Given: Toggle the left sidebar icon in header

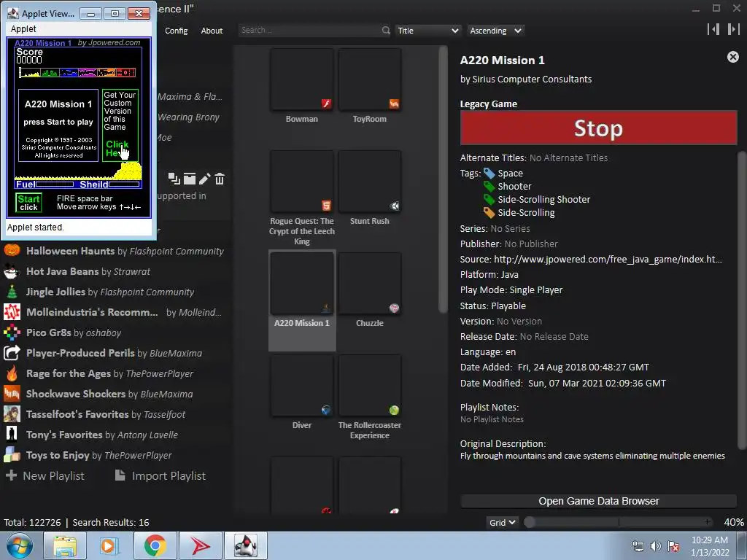Looking at the screenshot, I should point(713,29).
